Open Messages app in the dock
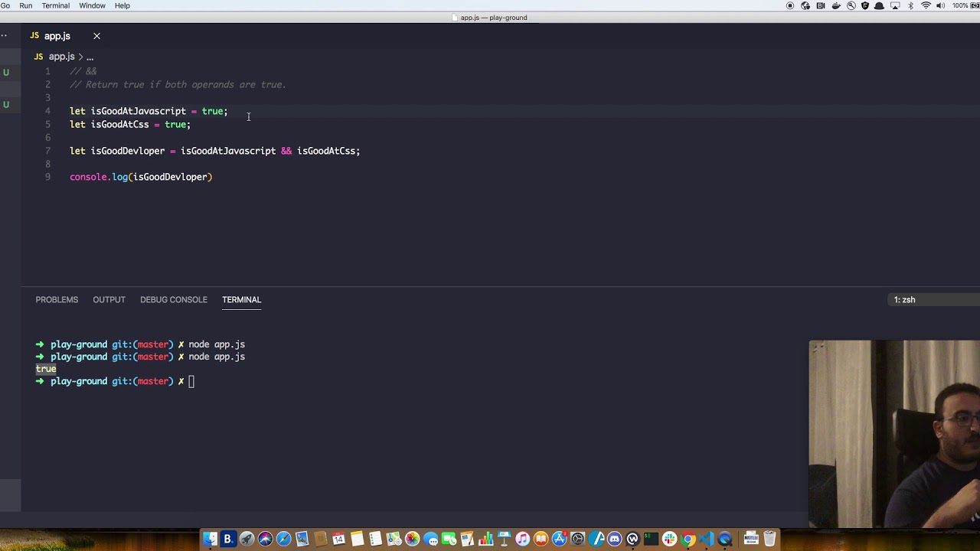This screenshot has height=551, width=980. 430,540
